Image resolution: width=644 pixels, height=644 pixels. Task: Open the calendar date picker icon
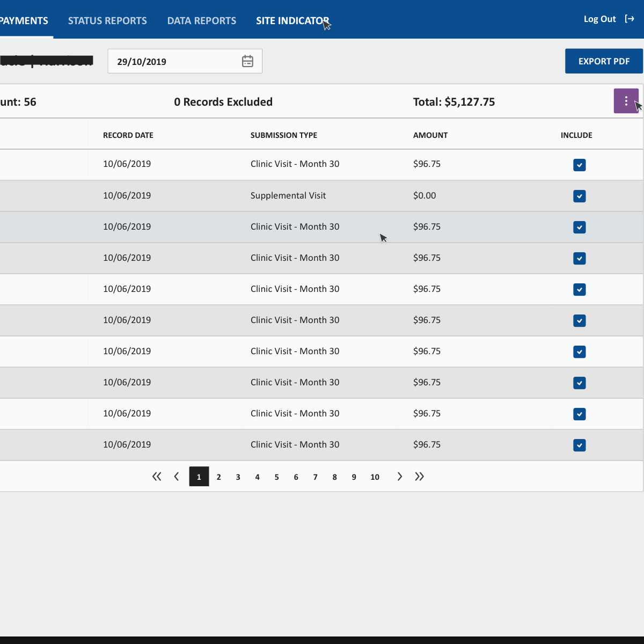click(x=247, y=61)
